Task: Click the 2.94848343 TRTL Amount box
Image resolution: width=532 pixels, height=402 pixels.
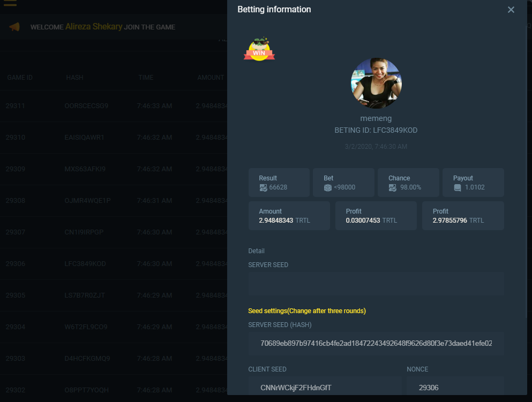Action: (x=289, y=216)
